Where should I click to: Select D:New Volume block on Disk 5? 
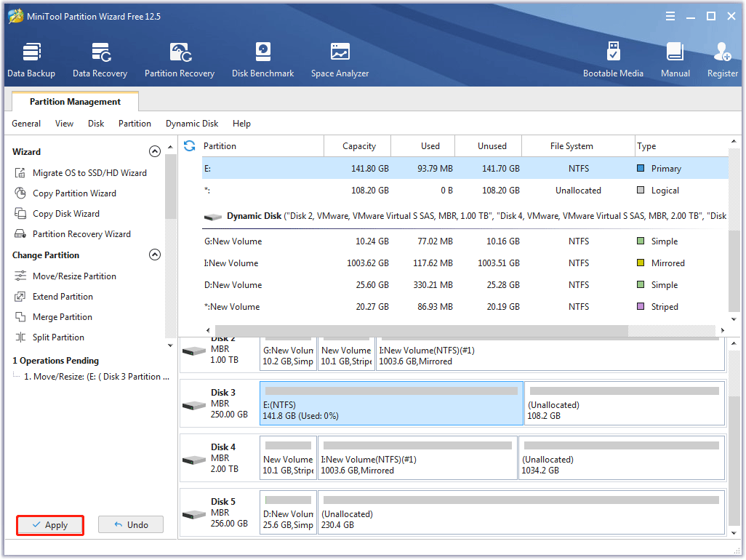[x=289, y=513]
